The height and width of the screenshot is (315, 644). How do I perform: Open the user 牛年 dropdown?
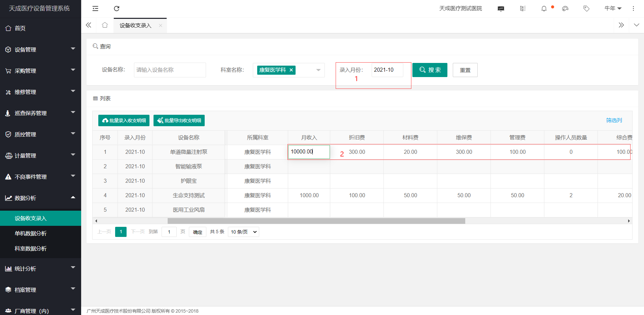pyautogui.click(x=613, y=8)
